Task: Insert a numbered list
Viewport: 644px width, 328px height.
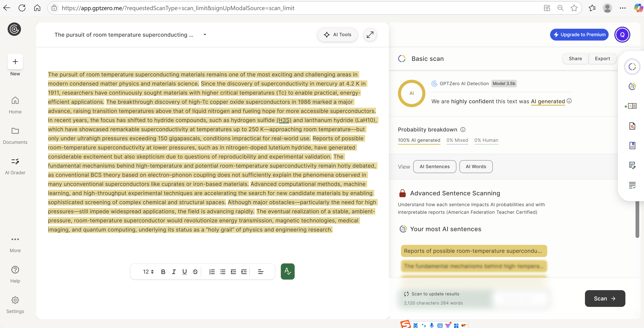Action: (x=212, y=272)
